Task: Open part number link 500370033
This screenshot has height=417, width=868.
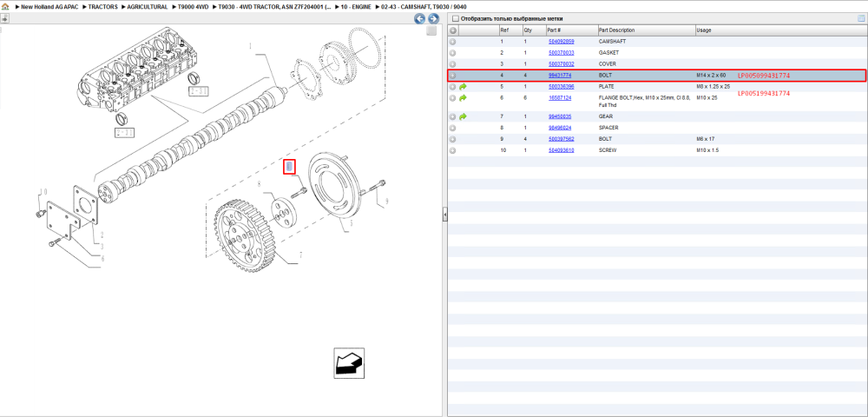Action: coord(562,53)
